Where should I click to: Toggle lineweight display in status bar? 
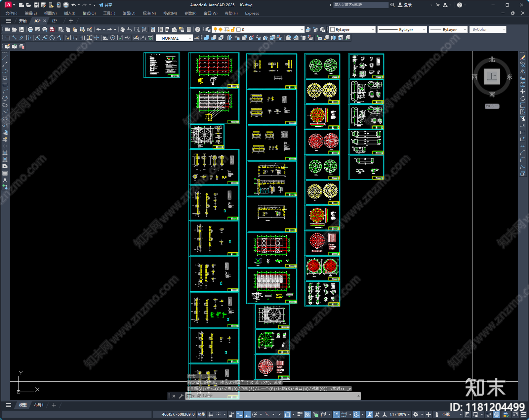300,414
